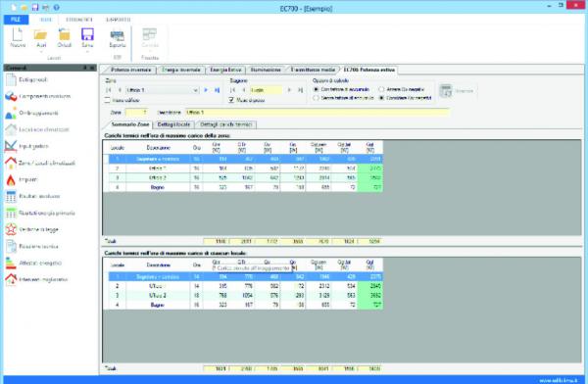Image resolution: width=588 pixels, height=384 pixels.
Task: Select the lower-right selected calculation option radio
Action: click(381, 98)
